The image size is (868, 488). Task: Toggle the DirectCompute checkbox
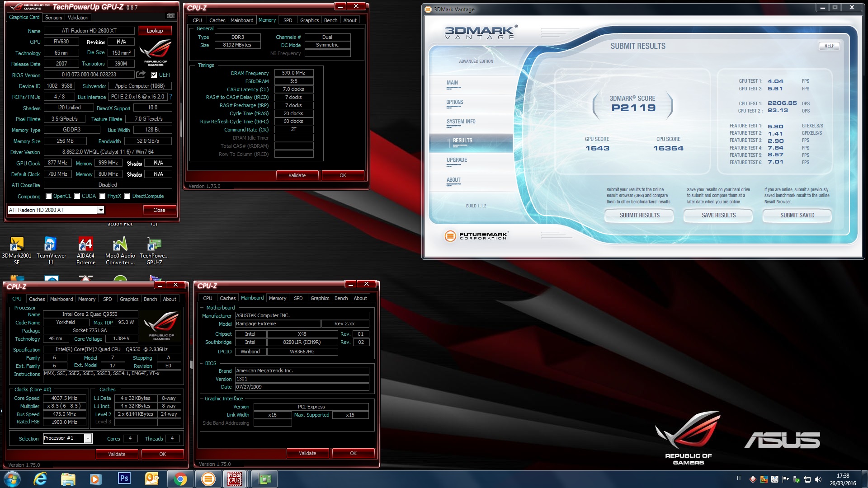(x=127, y=196)
